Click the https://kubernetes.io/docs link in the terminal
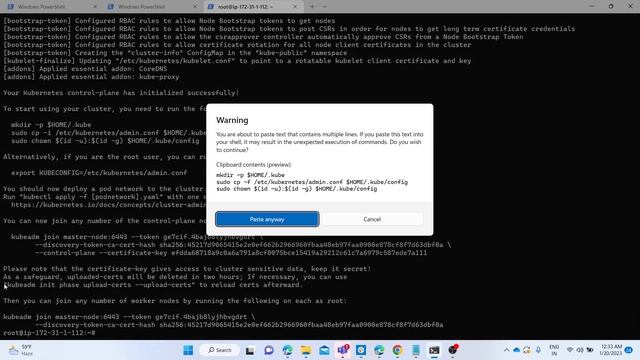This screenshot has width=640, height=360. (109, 205)
